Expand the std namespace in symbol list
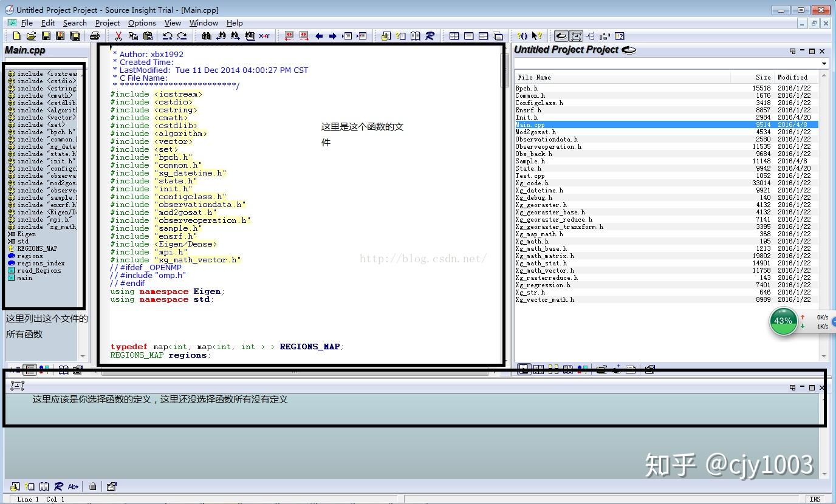Screen dimensions: 836x504 point(11,241)
